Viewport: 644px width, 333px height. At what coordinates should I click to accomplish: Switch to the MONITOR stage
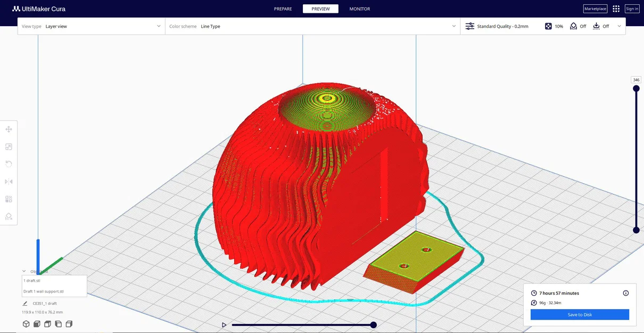[x=360, y=9]
